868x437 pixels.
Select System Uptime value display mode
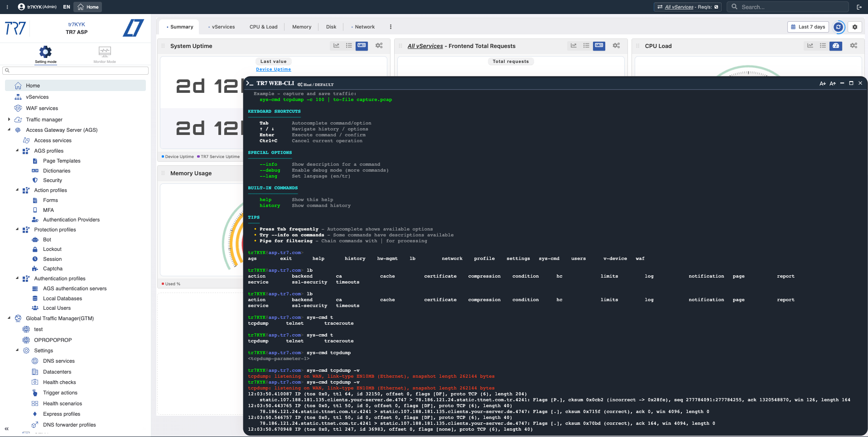tap(362, 46)
